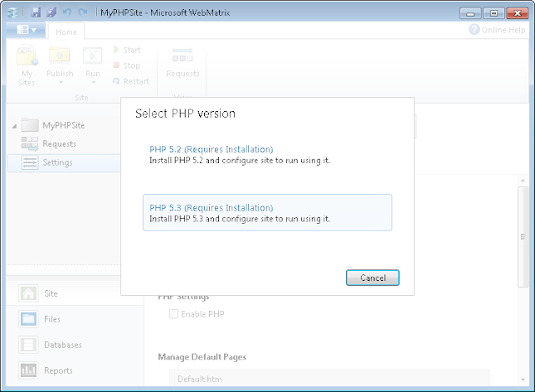
Task: Select Requests in the site tree
Action: [59, 144]
